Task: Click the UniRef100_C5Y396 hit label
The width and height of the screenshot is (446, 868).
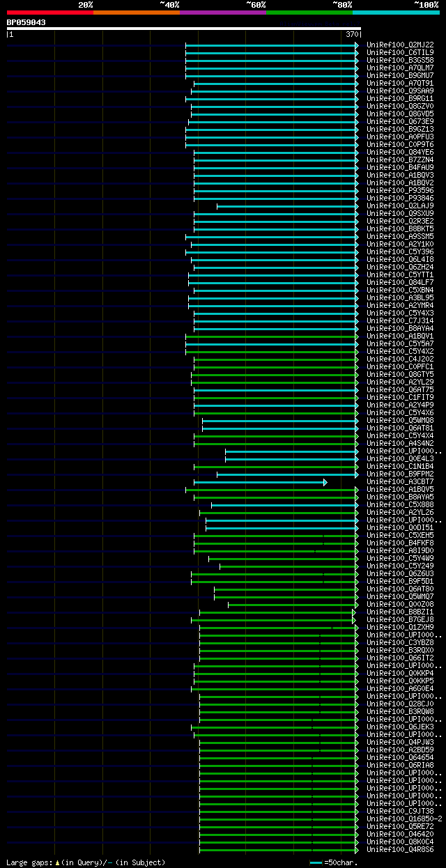Action: tap(400, 251)
